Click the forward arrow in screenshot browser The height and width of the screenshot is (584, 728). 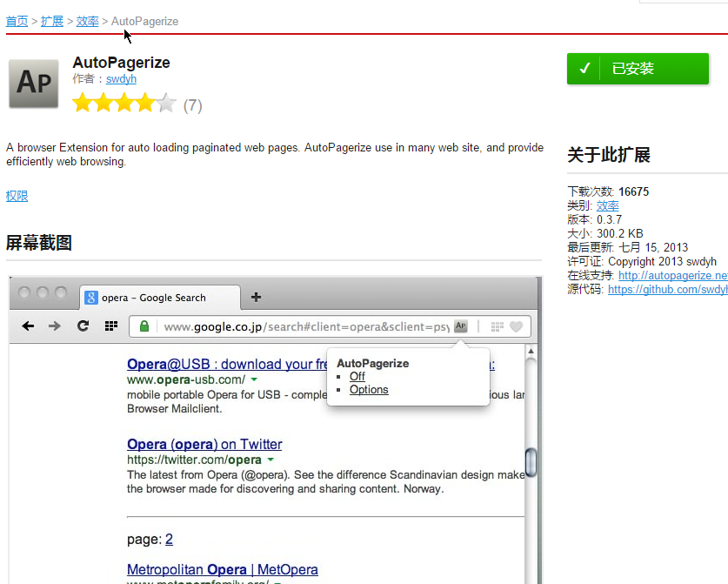click(54, 326)
